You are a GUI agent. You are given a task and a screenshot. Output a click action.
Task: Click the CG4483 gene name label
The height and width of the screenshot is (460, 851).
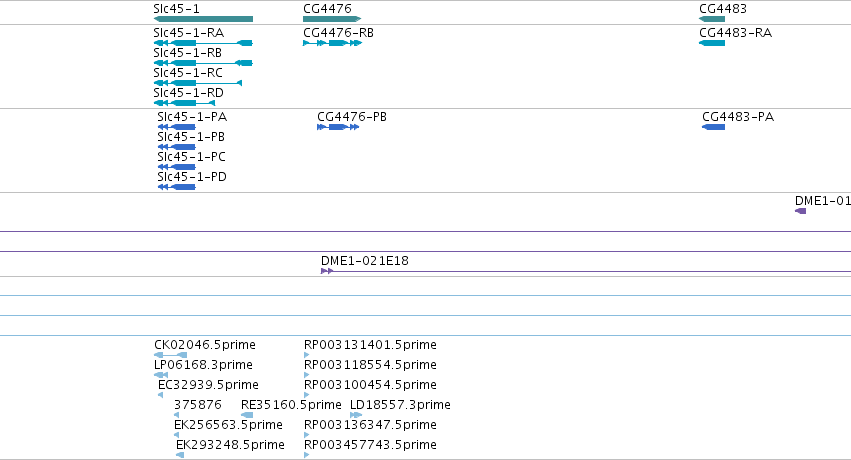tap(723, 9)
